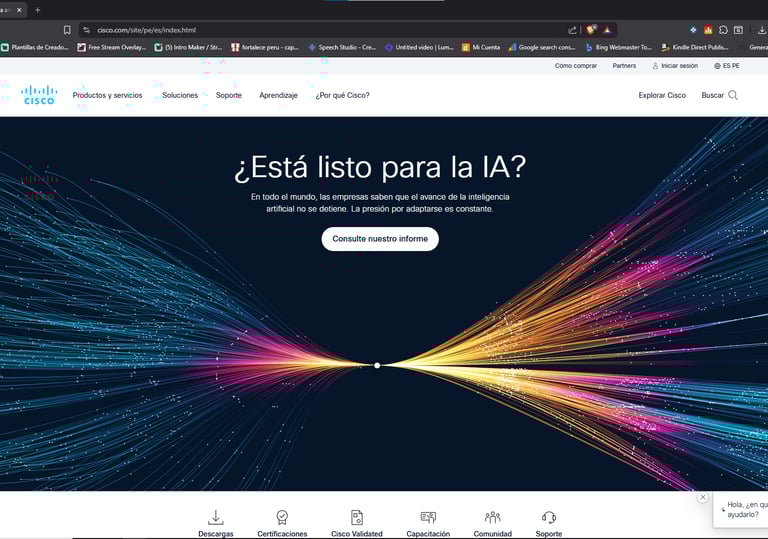Click the browser downloads icon
Screen dimensions: 768x539
click(x=762, y=30)
